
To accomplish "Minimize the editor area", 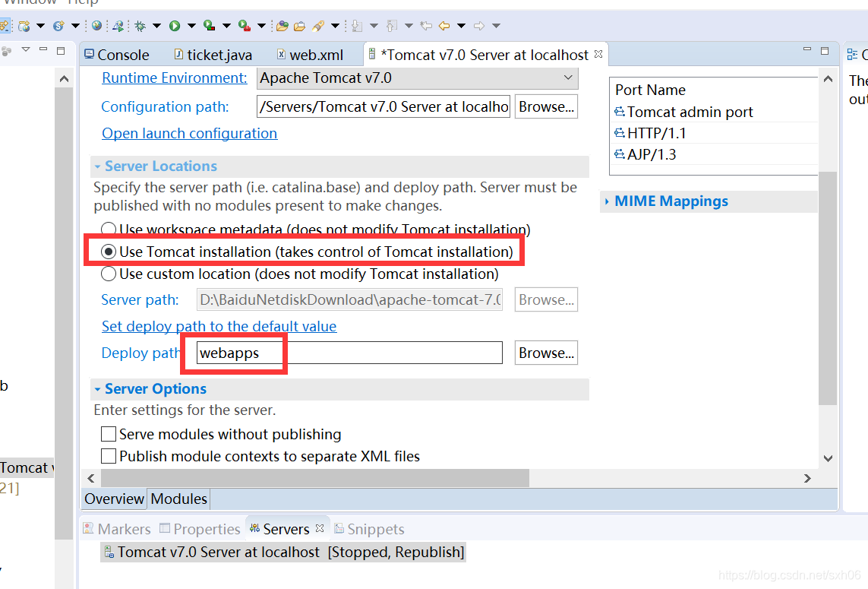I will [807, 50].
